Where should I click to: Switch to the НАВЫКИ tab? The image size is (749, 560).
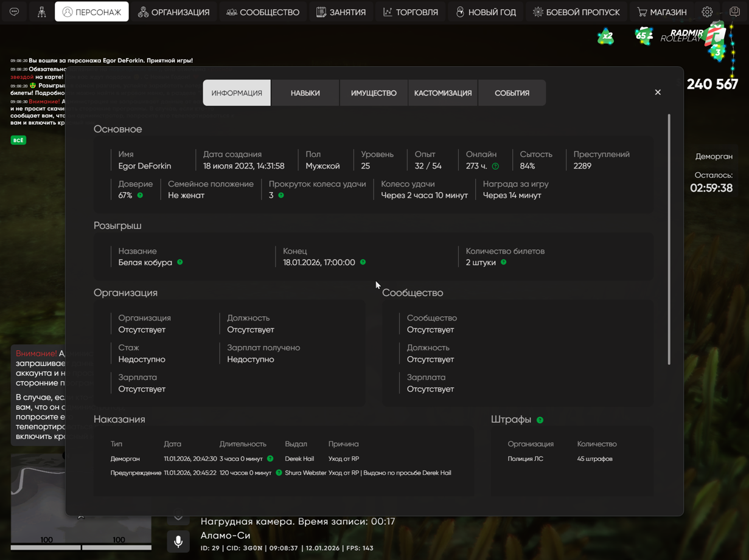tap(305, 93)
